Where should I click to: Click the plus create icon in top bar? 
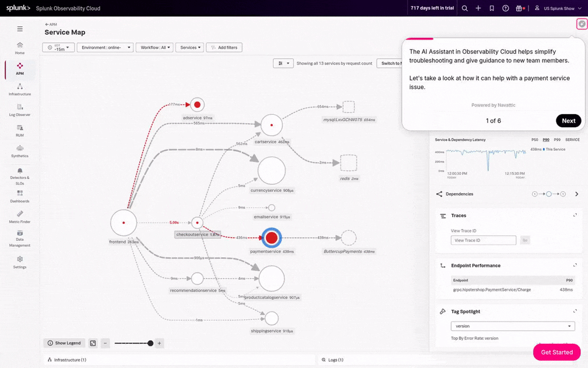pos(478,8)
